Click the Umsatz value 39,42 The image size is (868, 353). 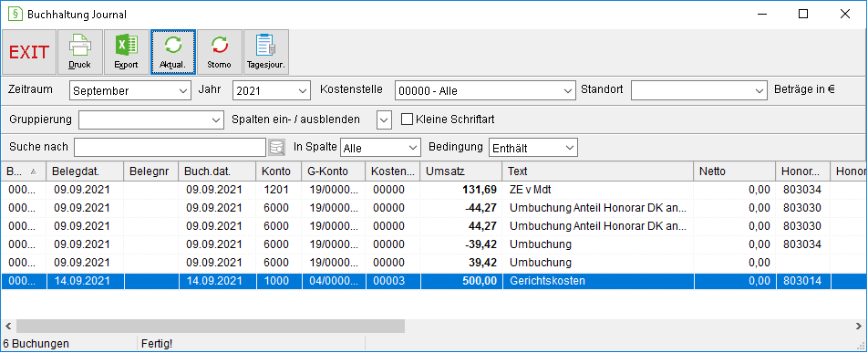[481, 263]
